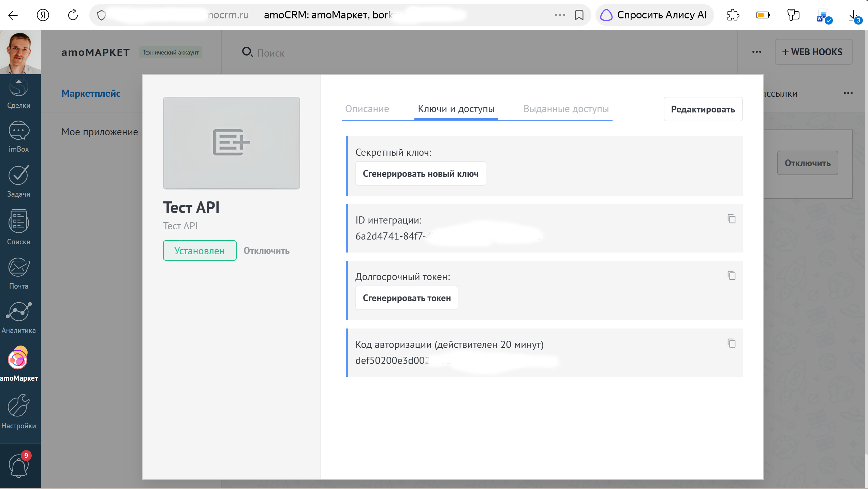Open the site protection shield icon
The height and width of the screenshot is (489, 868).
click(x=102, y=15)
